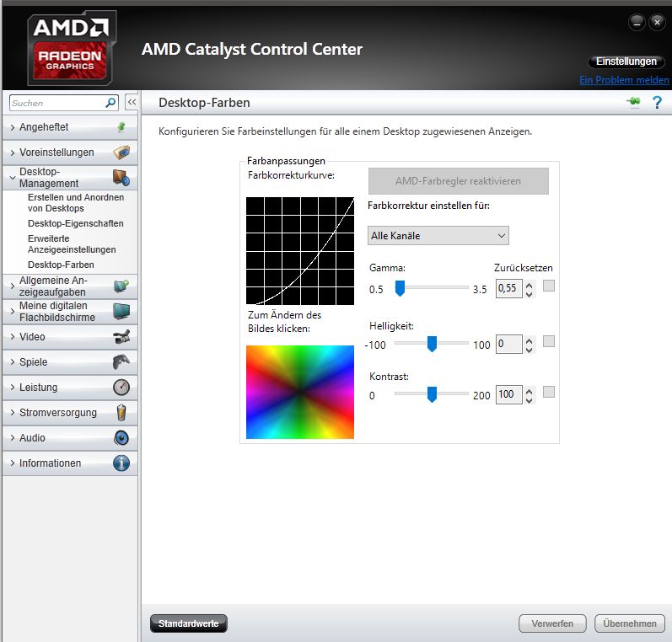The height and width of the screenshot is (642, 672).
Task: Click the Informationen info icon
Action: [121, 463]
